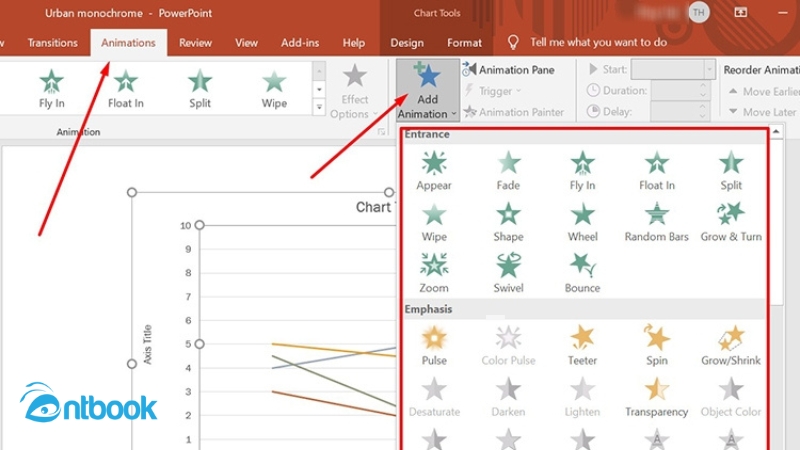This screenshot has width=800, height=450.
Task: Select the Fade entrance animation
Action: (508, 170)
